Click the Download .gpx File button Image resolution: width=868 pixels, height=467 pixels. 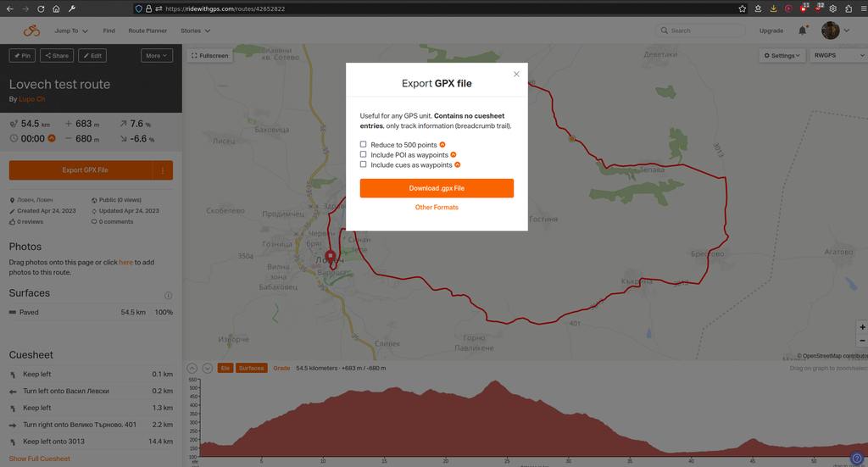pos(437,188)
